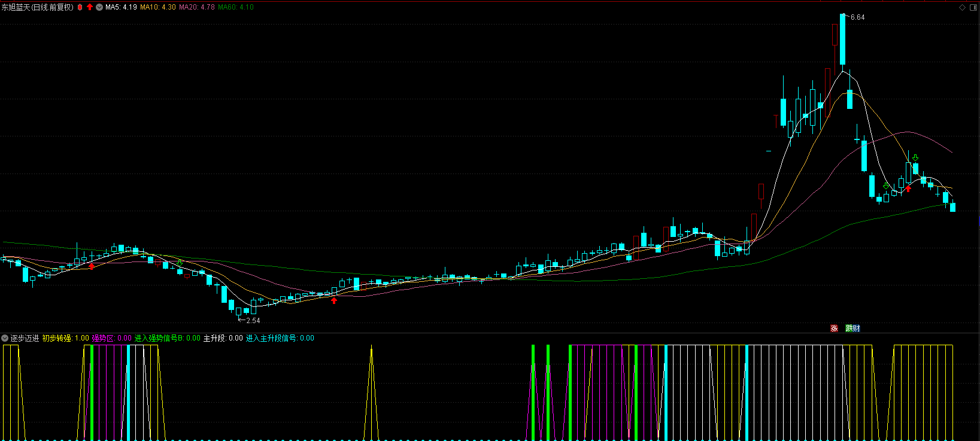
Task: Select the 东旭蓝天 (日线 前复权) title
Action: click(x=38, y=7)
